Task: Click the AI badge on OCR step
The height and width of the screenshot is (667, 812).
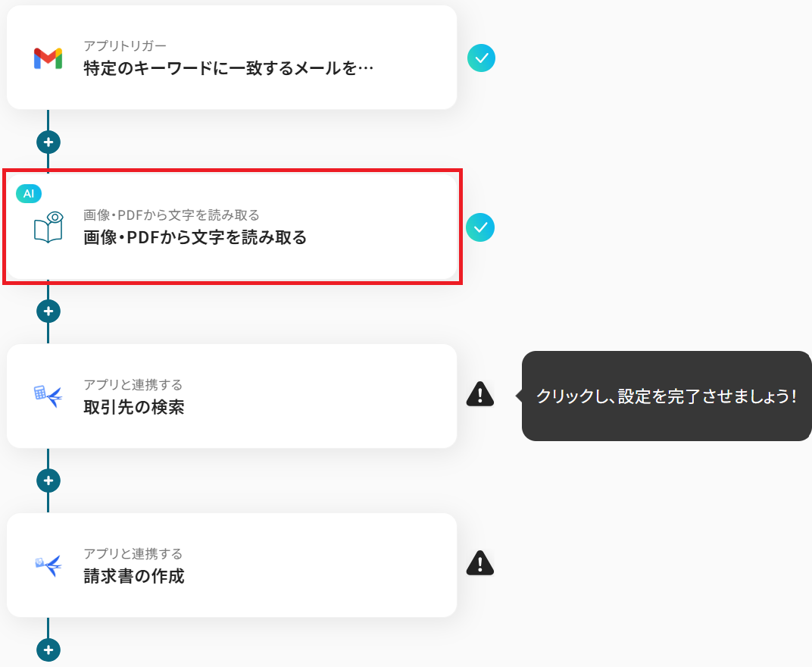Action: tap(29, 193)
